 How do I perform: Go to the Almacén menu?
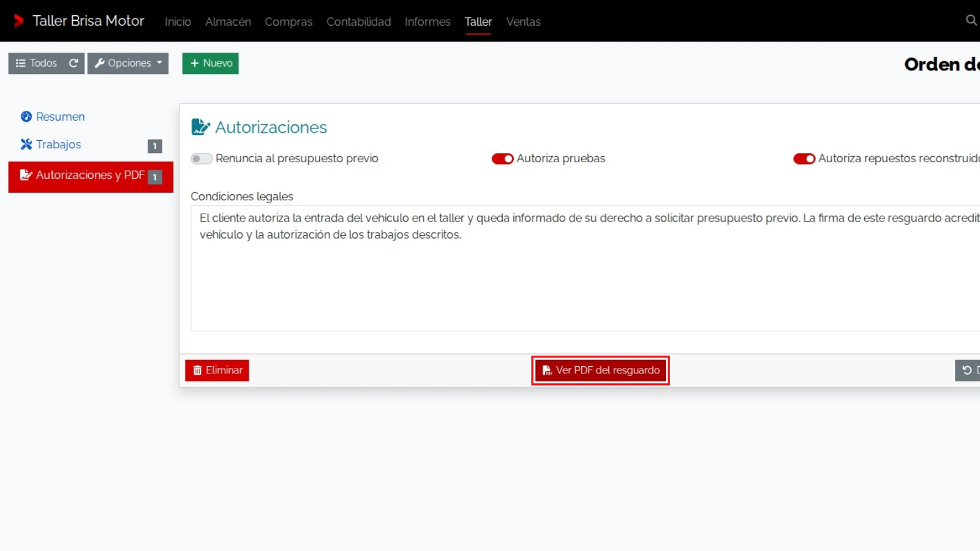point(228,21)
